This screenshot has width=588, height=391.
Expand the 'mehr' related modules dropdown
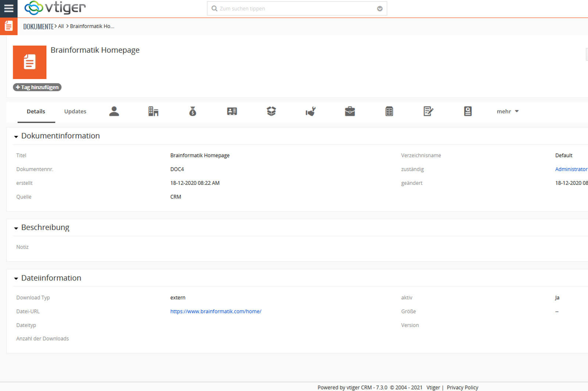508,111
